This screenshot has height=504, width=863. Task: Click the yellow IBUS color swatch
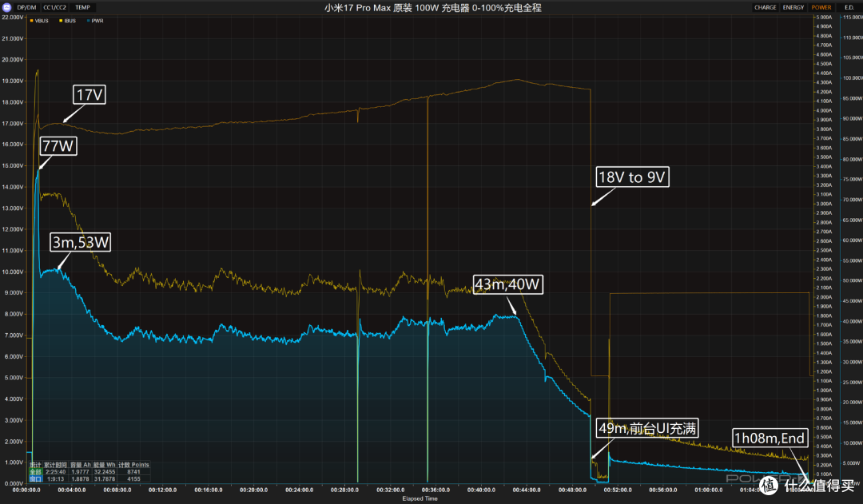pos(61,21)
